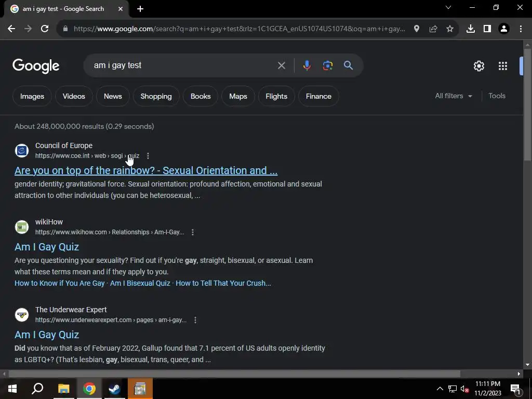Open 'Are you on top of the rainbow?' result
Image resolution: width=532 pixels, height=399 pixels.
coord(146,170)
